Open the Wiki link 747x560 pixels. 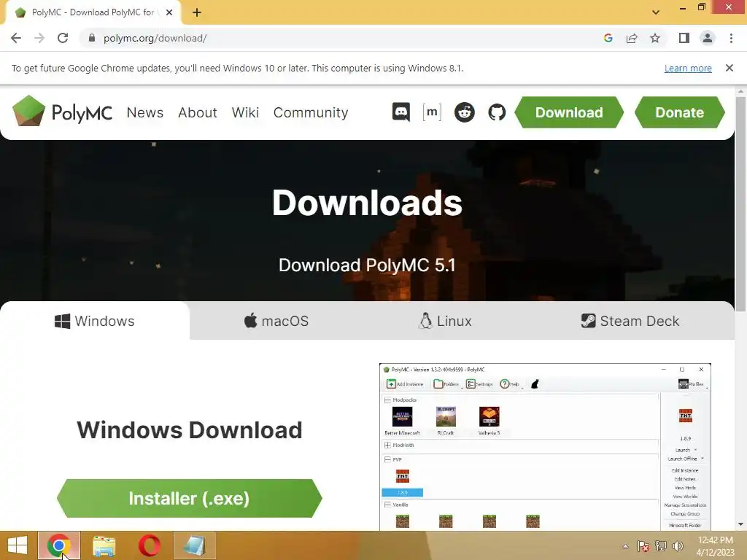coord(245,112)
